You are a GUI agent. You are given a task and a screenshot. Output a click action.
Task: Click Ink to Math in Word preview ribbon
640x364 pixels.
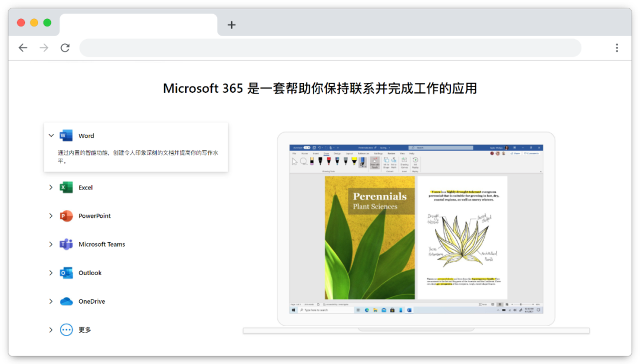[x=394, y=163]
